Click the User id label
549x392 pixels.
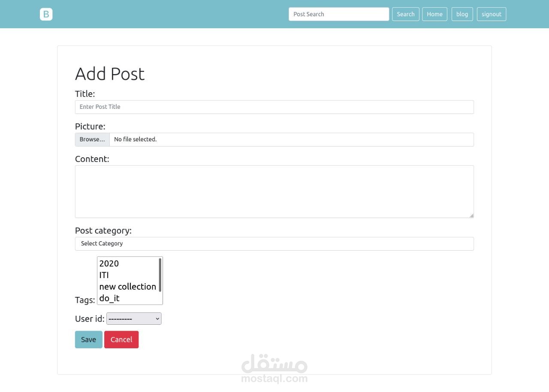pos(90,319)
